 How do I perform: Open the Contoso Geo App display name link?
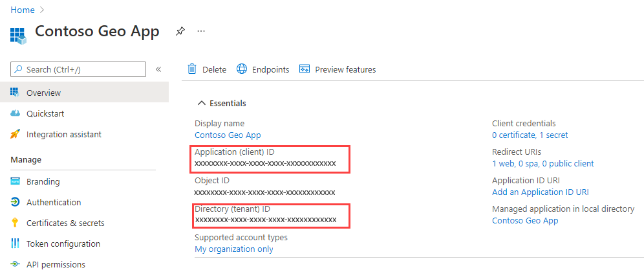[228, 135]
